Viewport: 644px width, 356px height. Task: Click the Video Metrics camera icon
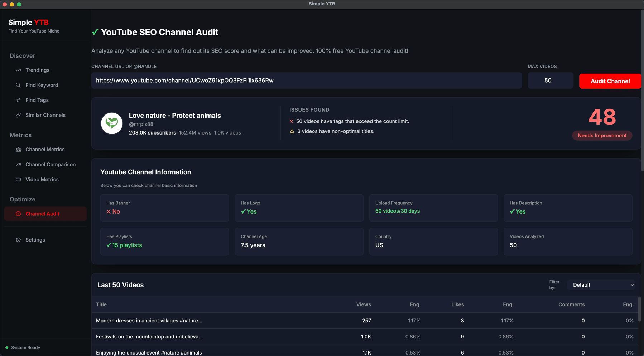tap(18, 179)
